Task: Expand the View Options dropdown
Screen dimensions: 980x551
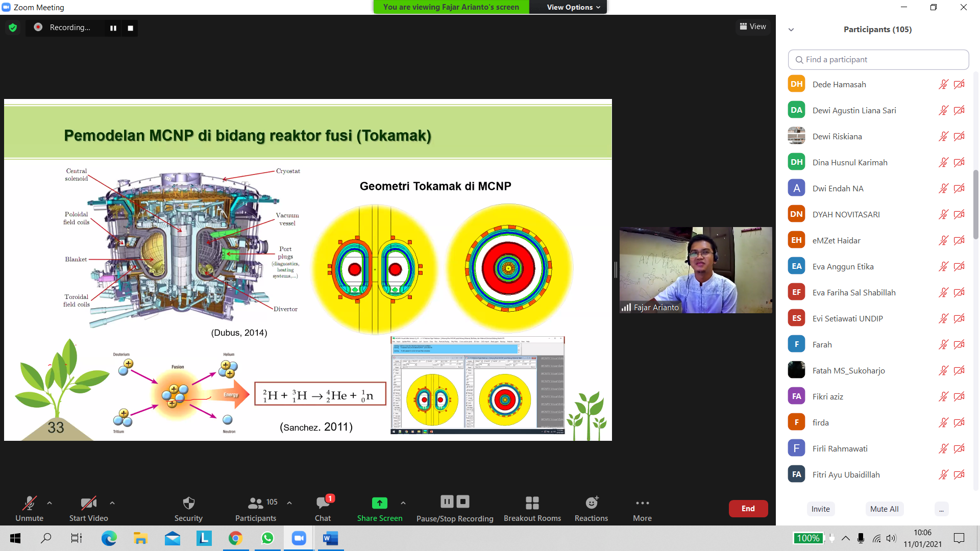Action: pos(573,7)
